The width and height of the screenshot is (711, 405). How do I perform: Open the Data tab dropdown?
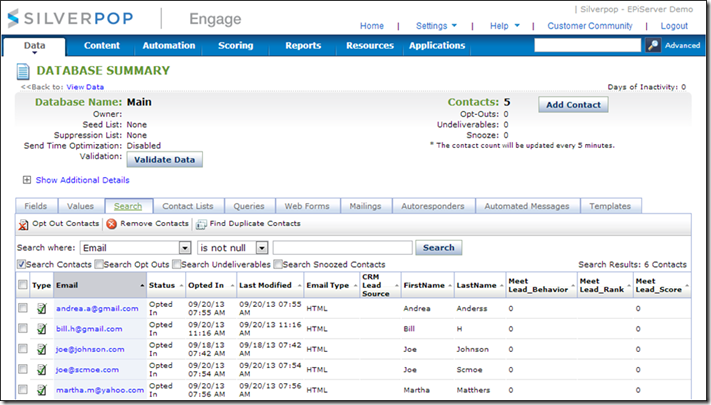click(x=34, y=47)
